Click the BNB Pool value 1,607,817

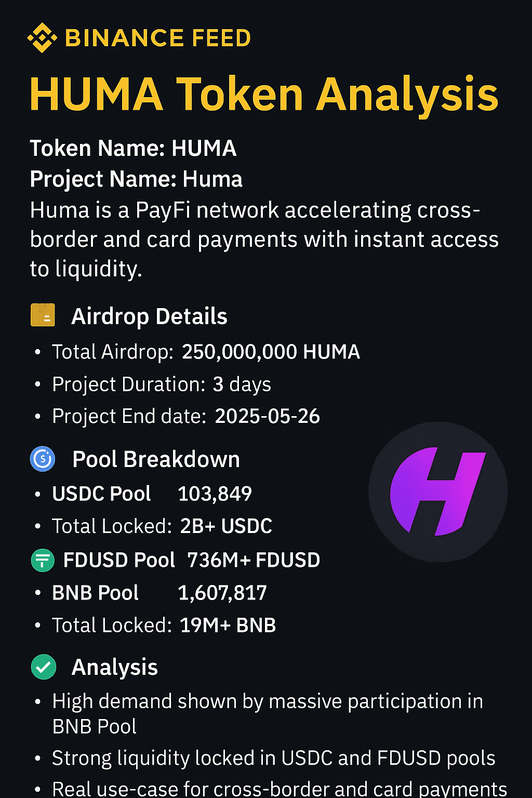pos(222,593)
